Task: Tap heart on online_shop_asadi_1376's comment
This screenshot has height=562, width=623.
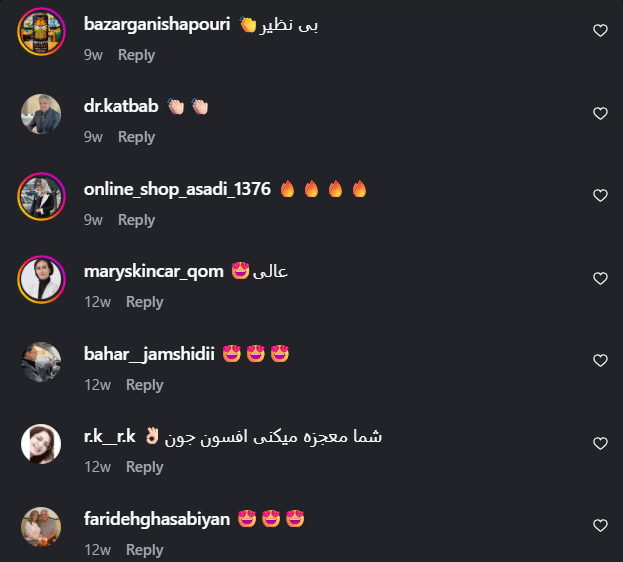Action: (x=600, y=195)
